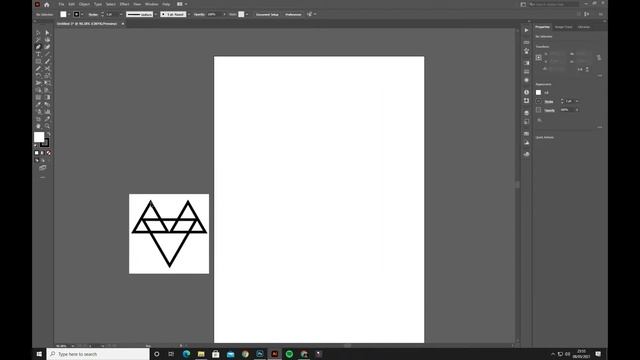Select the Lasso tool
The width and height of the screenshot is (640, 360).
pyautogui.click(x=47, y=40)
